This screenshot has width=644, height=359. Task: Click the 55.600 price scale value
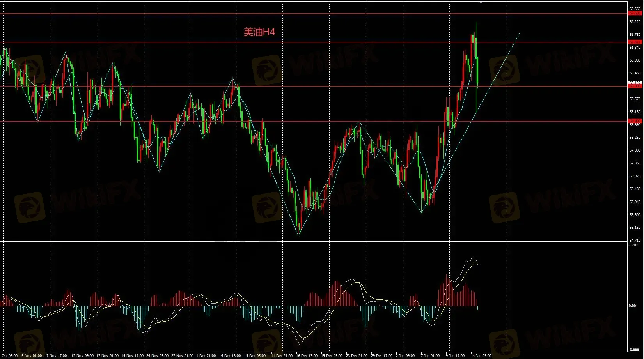click(x=635, y=215)
